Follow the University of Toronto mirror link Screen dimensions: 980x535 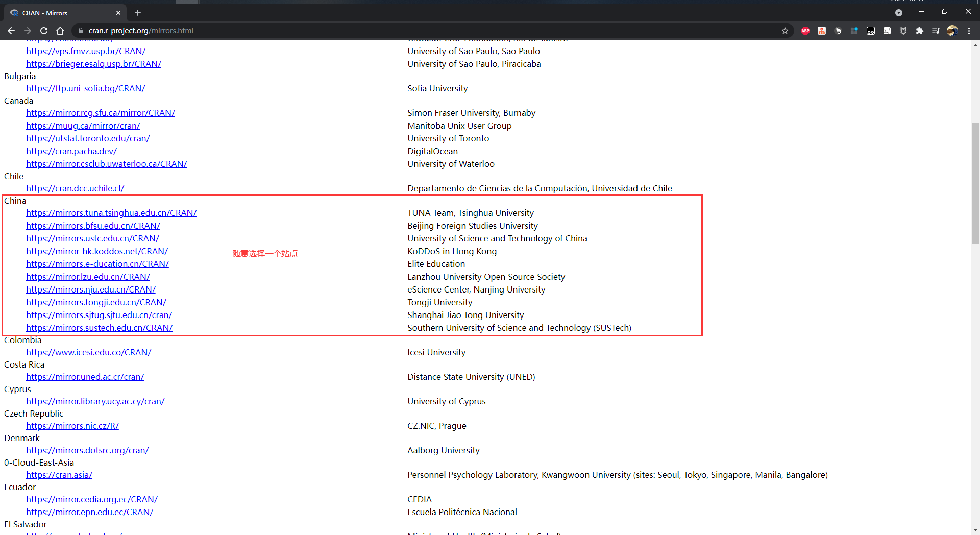pyautogui.click(x=88, y=138)
